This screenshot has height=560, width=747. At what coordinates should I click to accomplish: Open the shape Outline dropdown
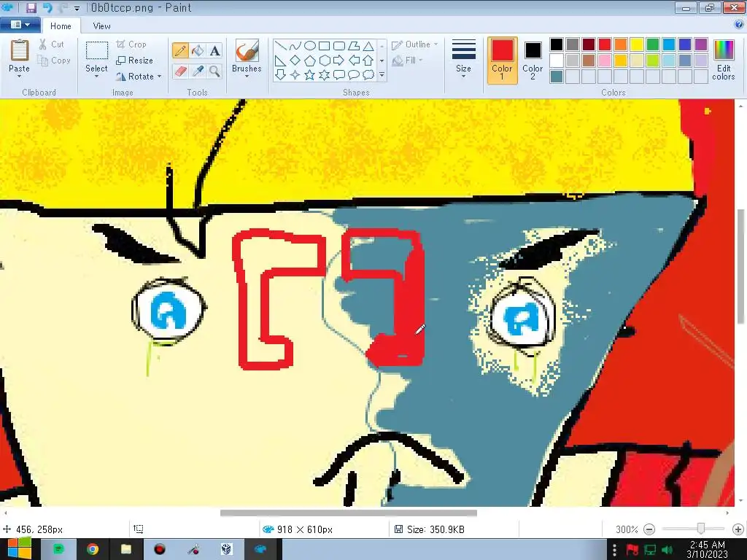pos(414,44)
